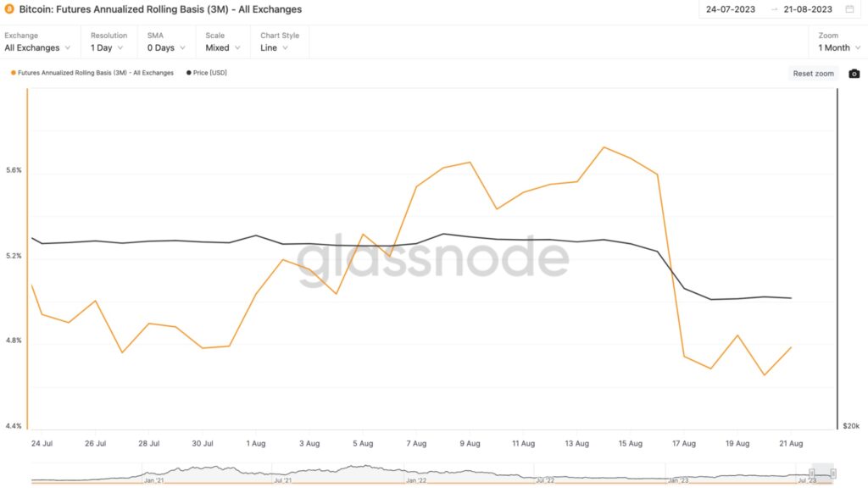Screen dimensions: 868x493
Task: Click Jan '21 on the overview timeline
Action: (153, 480)
